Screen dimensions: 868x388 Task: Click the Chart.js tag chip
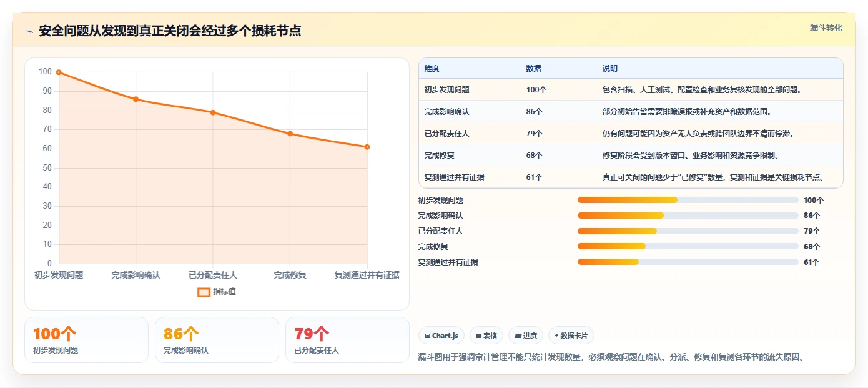441,336
